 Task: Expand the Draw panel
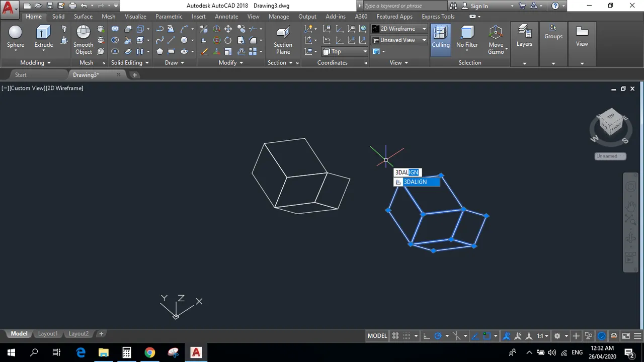pyautogui.click(x=175, y=63)
